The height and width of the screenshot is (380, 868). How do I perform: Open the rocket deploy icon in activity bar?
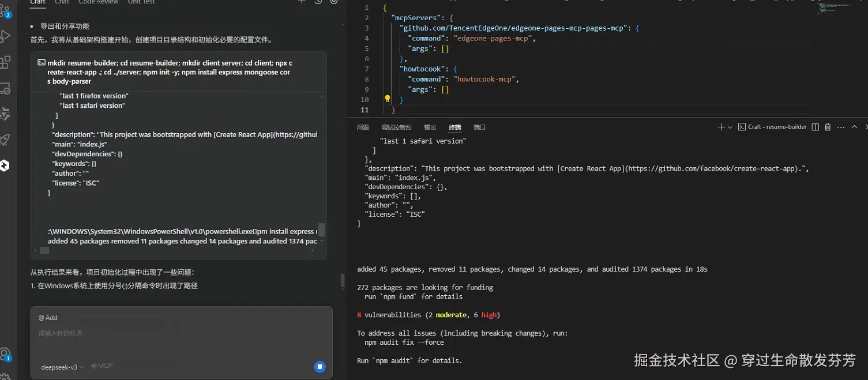point(5,140)
